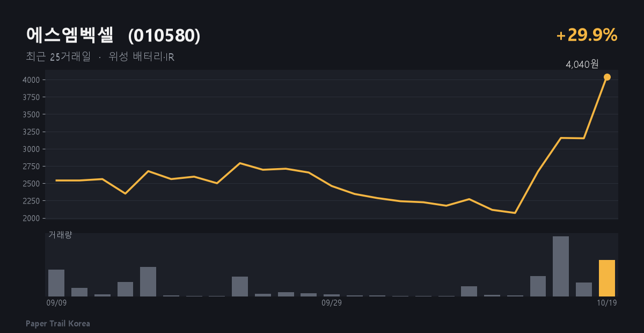Click the 09/29 date axis label

(x=332, y=303)
